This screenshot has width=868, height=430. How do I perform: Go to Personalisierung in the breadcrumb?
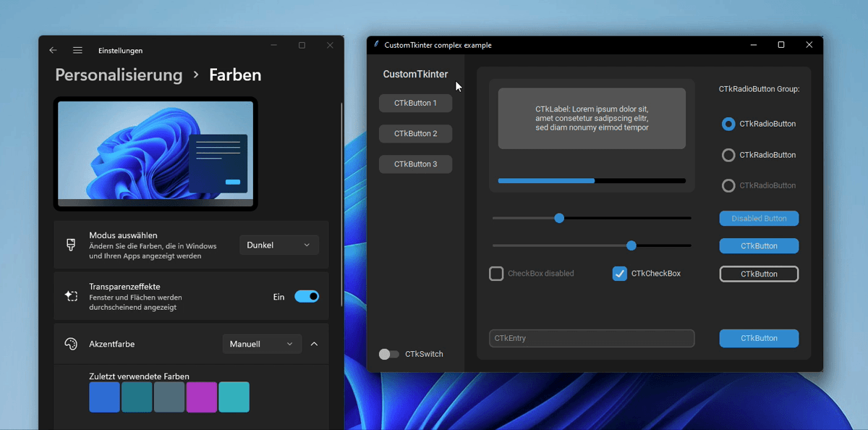[119, 75]
